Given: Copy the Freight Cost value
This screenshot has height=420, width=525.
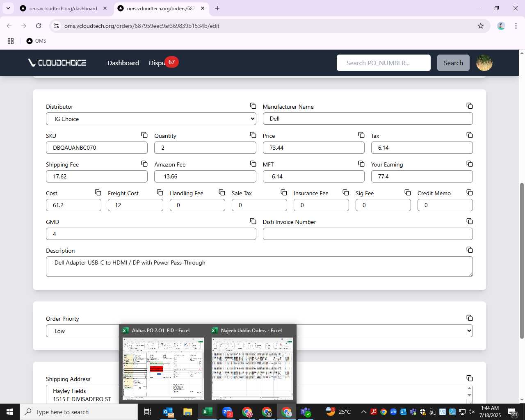Looking at the screenshot, I should [x=160, y=192].
